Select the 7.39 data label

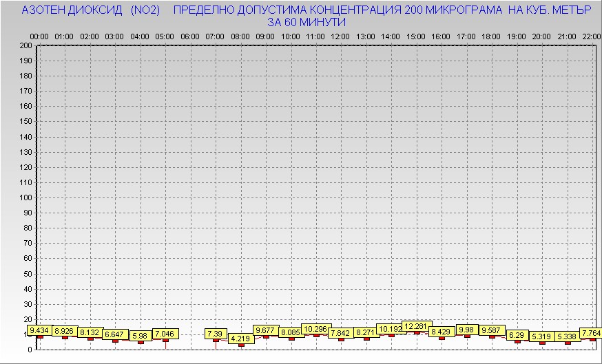click(x=216, y=334)
